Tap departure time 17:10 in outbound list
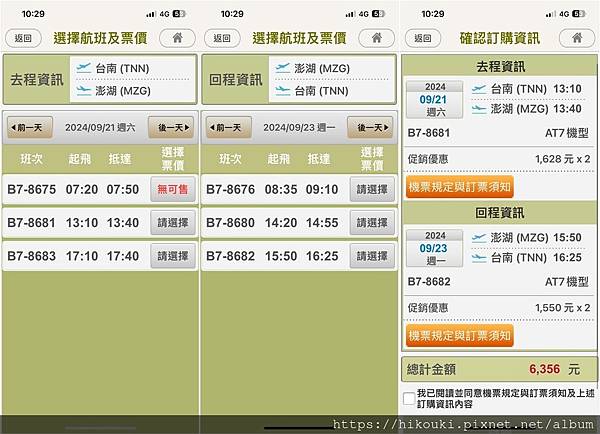This screenshot has height=434, width=600. (82, 256)
